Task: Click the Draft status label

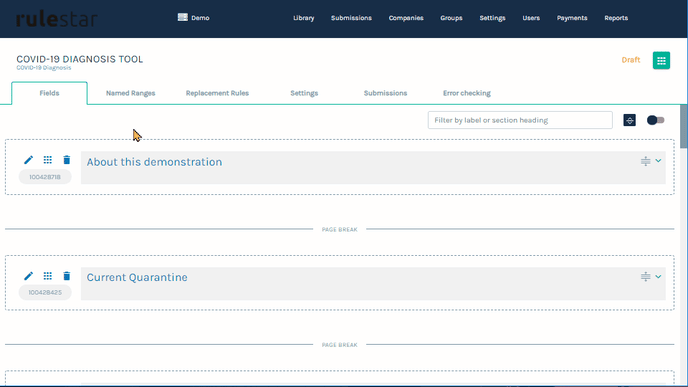Action: pos(631,60)
